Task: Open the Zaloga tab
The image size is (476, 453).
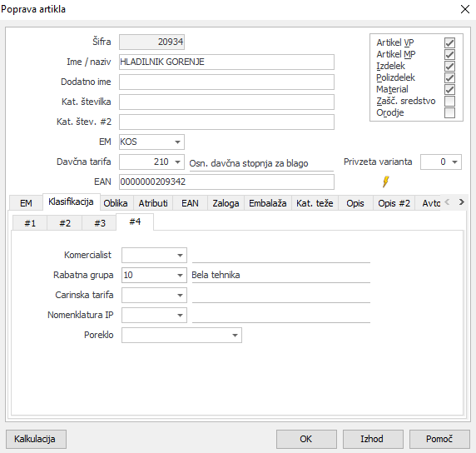Action: [x=226, y=203]
